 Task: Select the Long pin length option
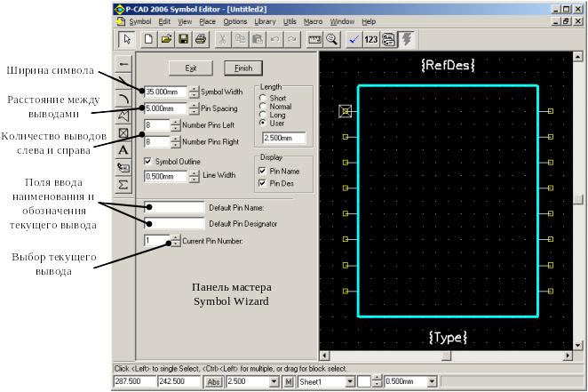[x=263, y=115]
